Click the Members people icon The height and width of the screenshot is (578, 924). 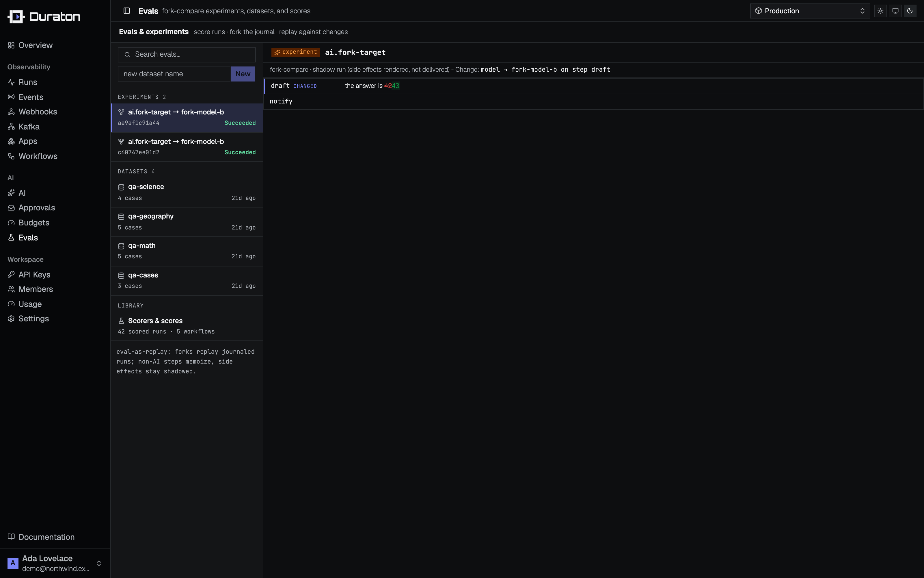tap(11, 289)
